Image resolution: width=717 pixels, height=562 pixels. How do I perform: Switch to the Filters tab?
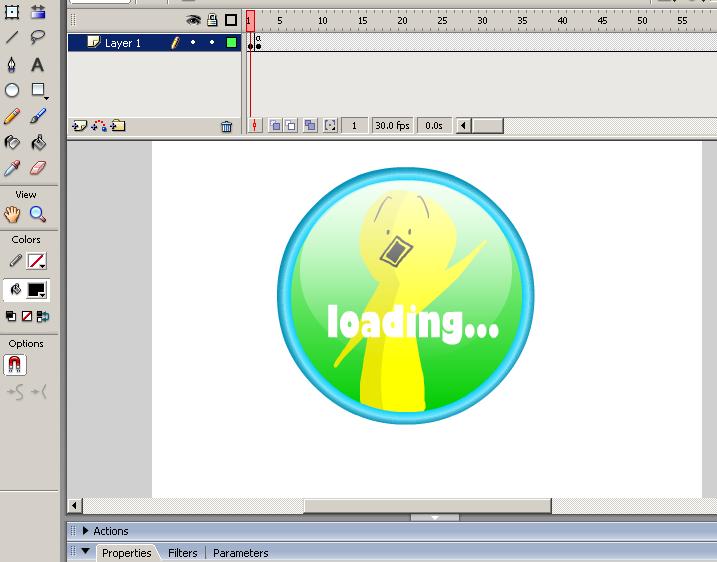(182, 553)
